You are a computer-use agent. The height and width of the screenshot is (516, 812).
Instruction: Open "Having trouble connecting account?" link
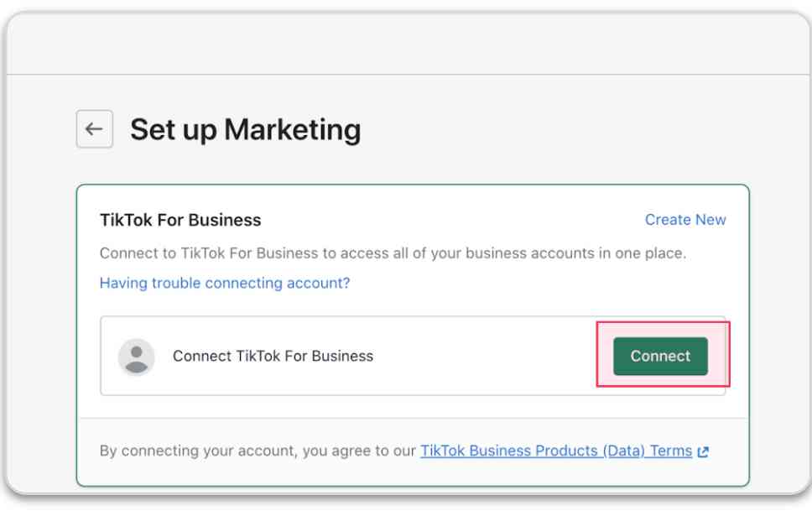225,283
